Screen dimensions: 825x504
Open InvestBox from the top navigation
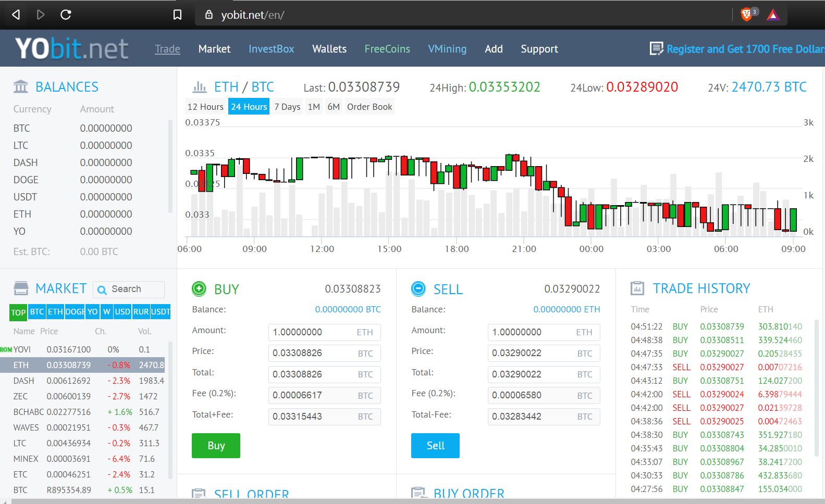click(271, 49)
